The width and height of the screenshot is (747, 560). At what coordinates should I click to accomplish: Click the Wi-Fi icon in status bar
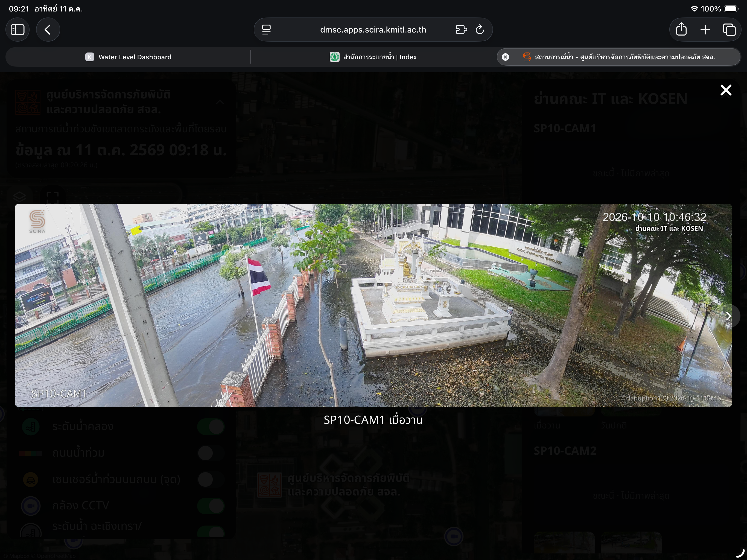[694, 9]
